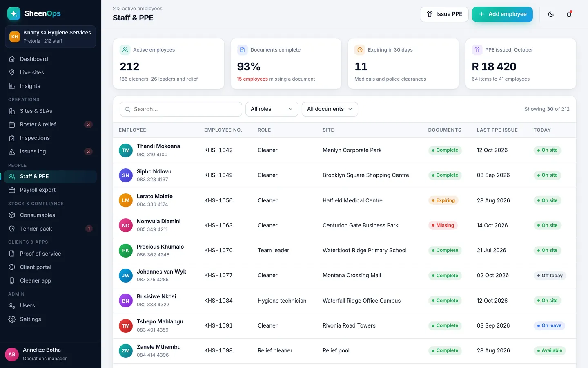Click the Missing documents badge for Nomvula Dlamini
Viewport: 588px width, 368px height.
click(443, 225)
